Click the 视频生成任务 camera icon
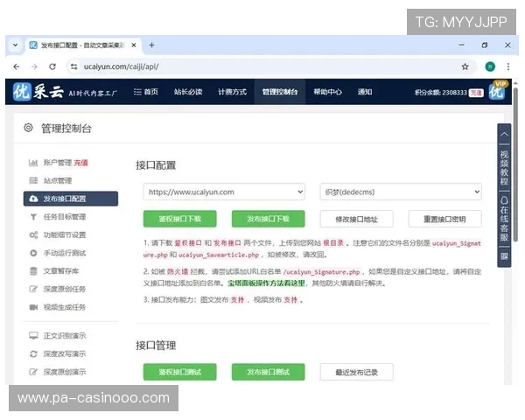This screenshot has width=525, height=420. click(x=33, y=307)
